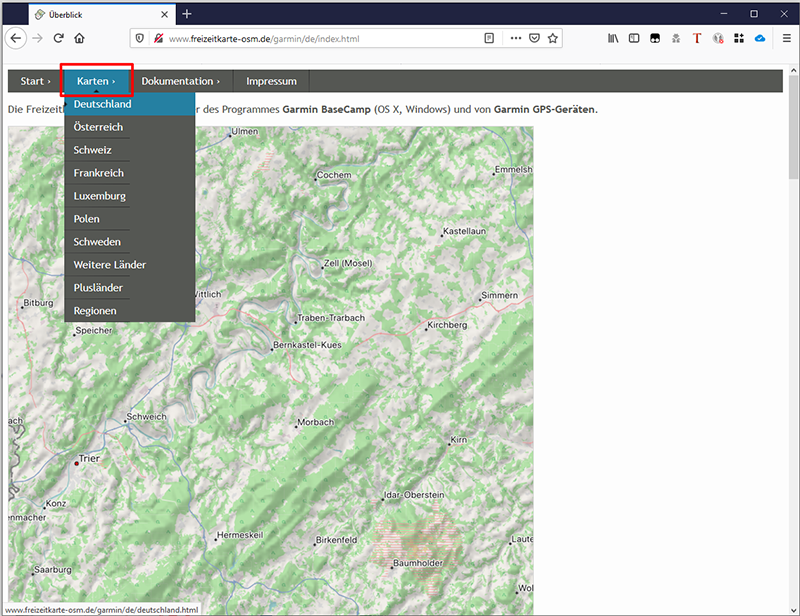800x616 pixels.
Task: Show sidebars toolbar icon
Action: click(x=634, y=38)
